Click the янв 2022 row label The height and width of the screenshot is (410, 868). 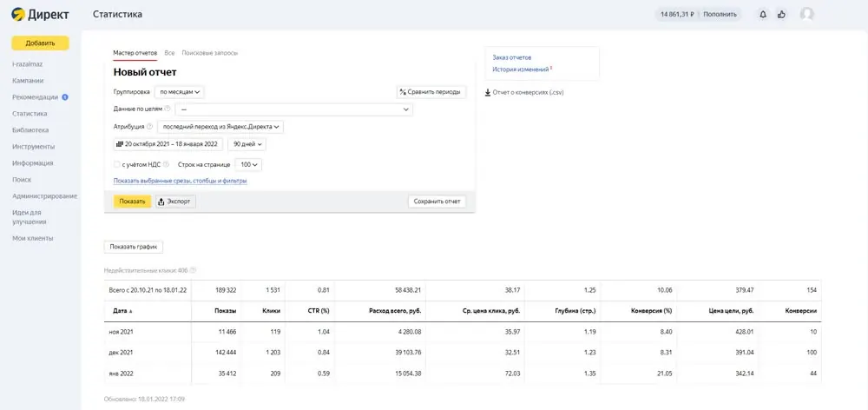120,374
